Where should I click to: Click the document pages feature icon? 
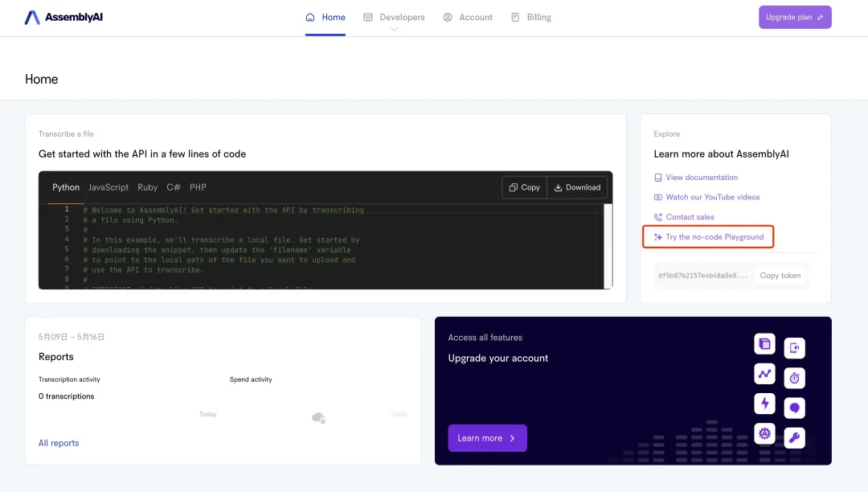[764, 344]
